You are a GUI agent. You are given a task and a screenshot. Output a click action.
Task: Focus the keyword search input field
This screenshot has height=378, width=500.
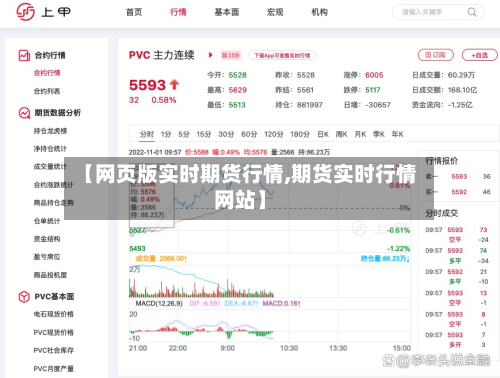click(438, 12)
